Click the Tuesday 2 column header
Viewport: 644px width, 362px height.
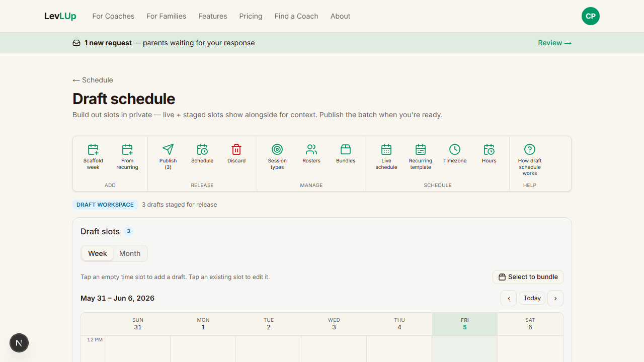(269, 324)
